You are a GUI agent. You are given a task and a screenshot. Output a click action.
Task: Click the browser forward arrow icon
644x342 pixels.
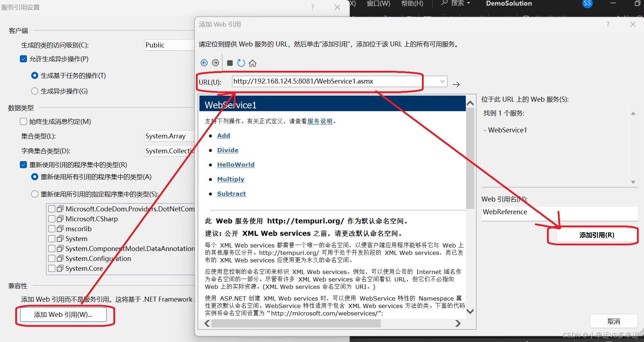(x=215, y=63)
